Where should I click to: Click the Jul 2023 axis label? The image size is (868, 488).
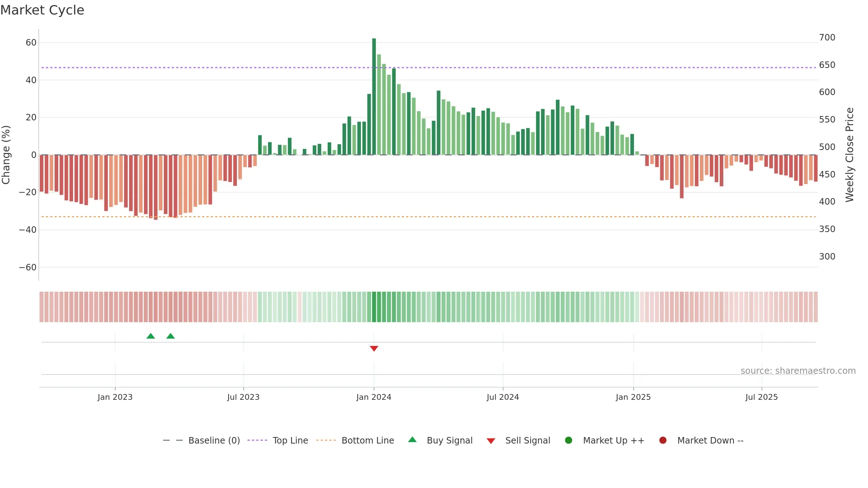(x=243, y=397)
